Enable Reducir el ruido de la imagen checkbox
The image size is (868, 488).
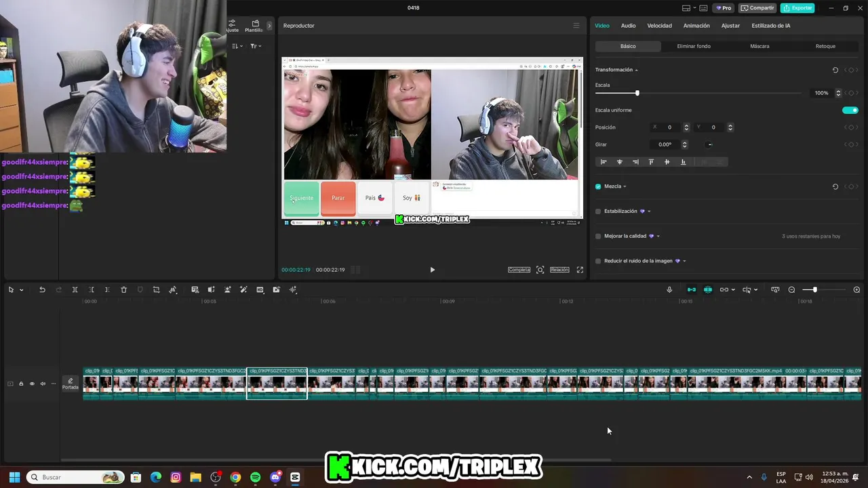pyautogui.click(x=598, y=261)
